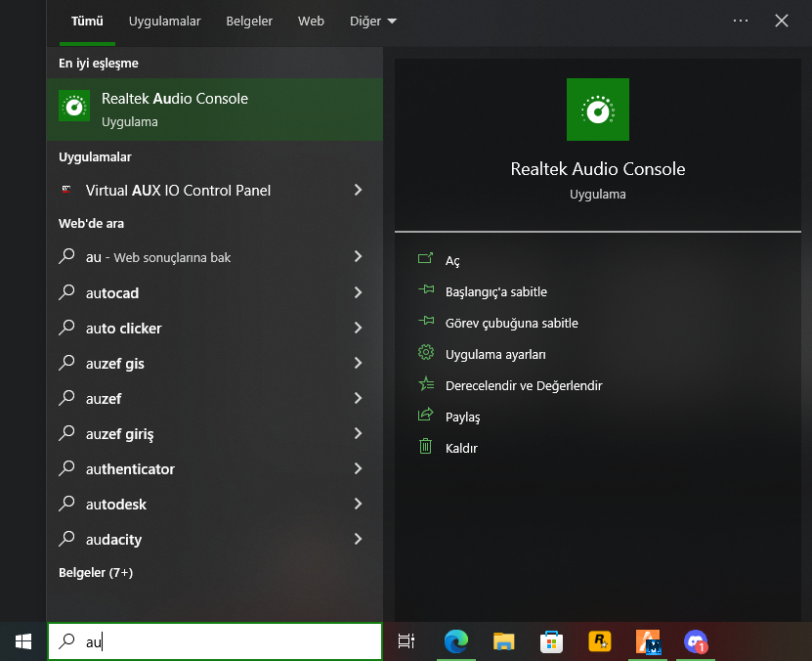This screenshot has height=661, width=812.
Task: Click the search icon beside authenticator
Action: click(x=66, y=468)
